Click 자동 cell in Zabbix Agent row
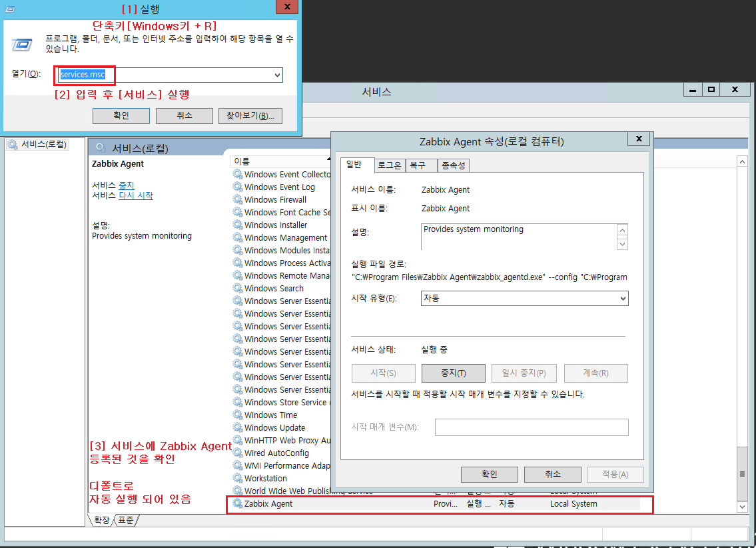The height and width of the screenshot is (548, 756). click(507, 503)
